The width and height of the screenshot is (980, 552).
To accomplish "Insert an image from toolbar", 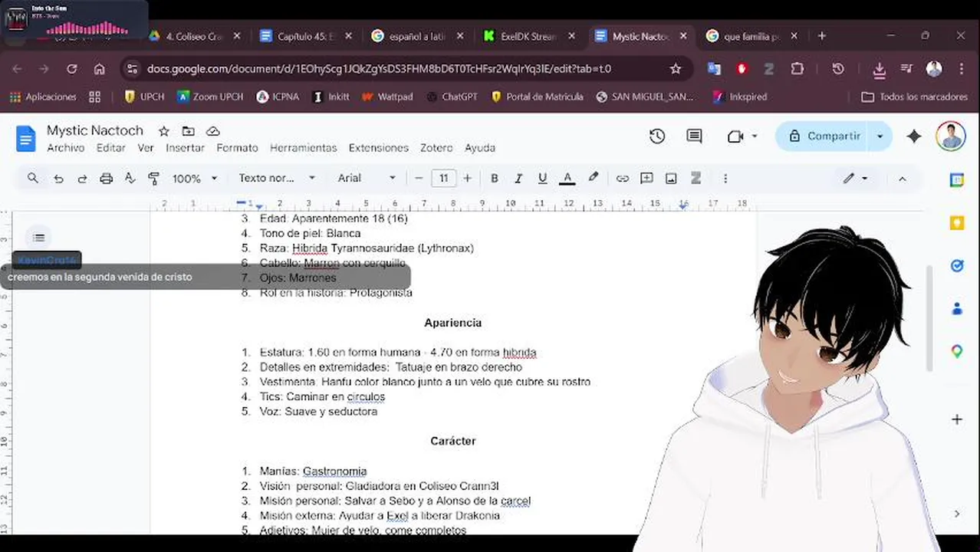I will click(x=671, y=178).
